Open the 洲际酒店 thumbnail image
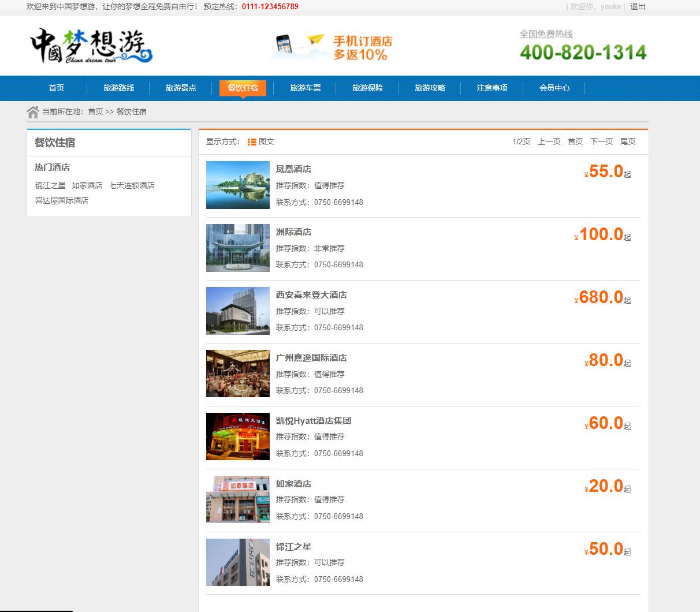This screenshot has width=700, height=612. 238,248
